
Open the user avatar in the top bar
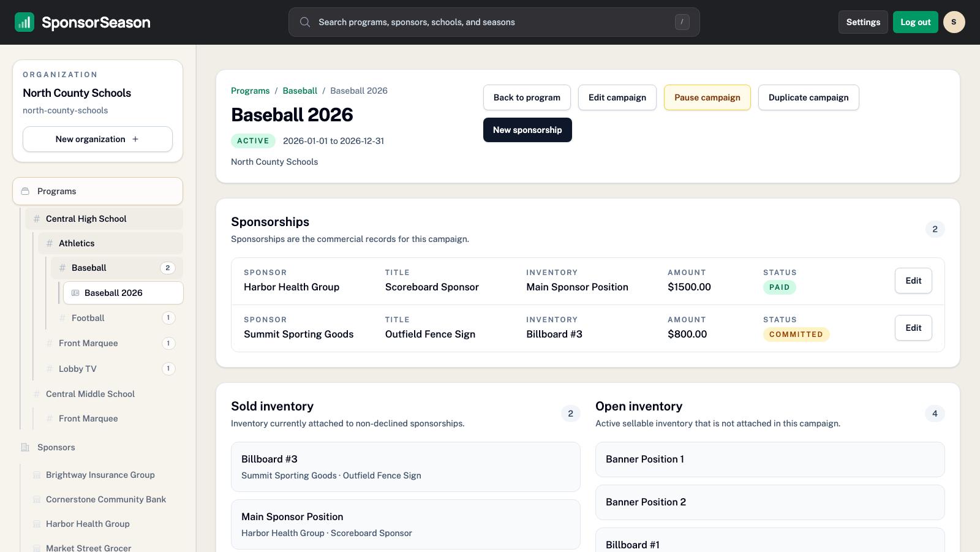pyautogui.click(x=954, y=22)
